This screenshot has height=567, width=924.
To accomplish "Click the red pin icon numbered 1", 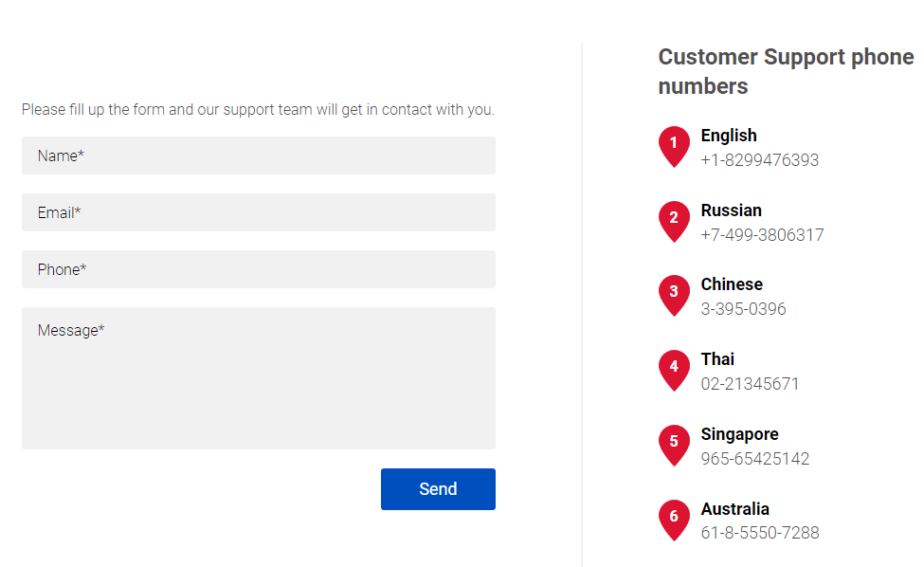I will click(x=674, y=147).
